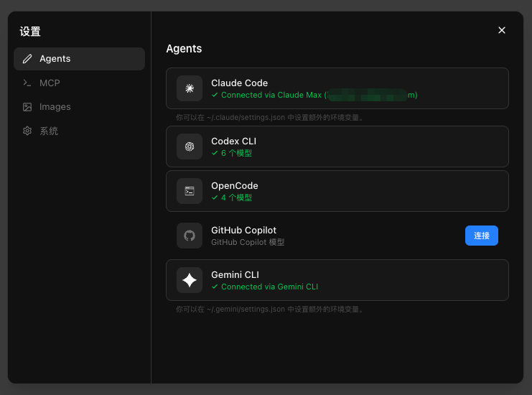Click the pencil icon beside Agents

[27, 59]
